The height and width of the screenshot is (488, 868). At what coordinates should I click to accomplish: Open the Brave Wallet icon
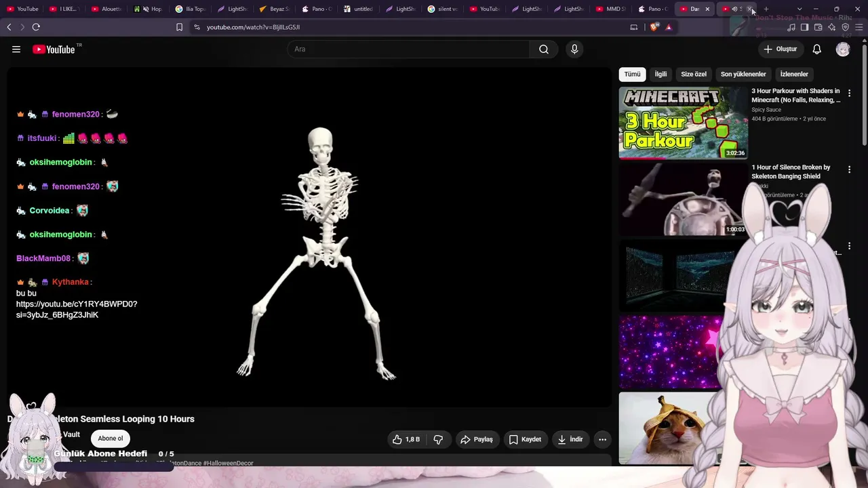tap(818, 27)
